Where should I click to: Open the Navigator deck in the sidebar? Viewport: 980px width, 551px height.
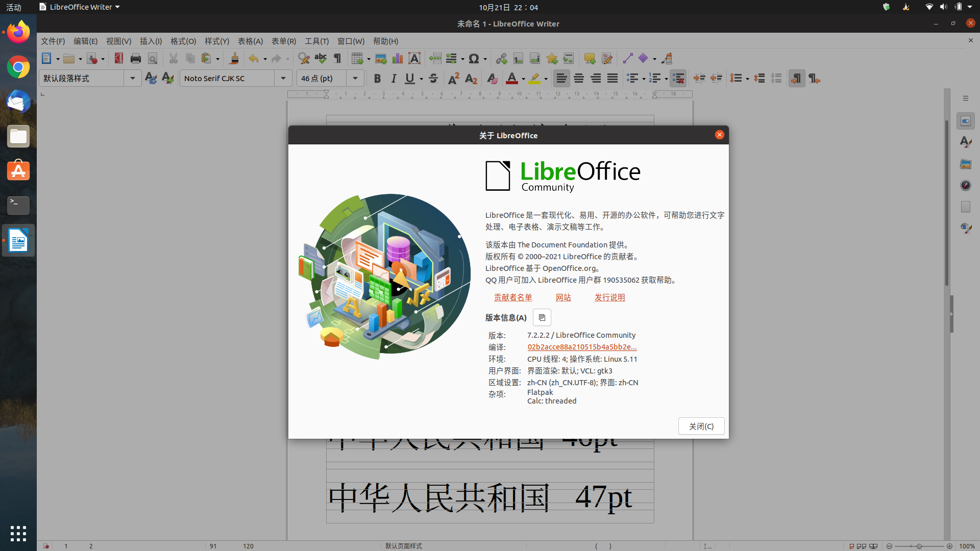tap(965, 185)
